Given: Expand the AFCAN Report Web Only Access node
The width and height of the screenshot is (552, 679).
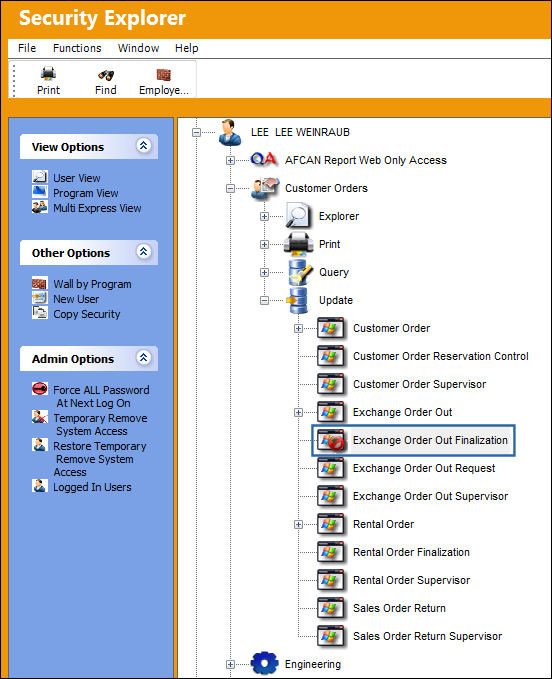Looking at the screenshot, I should (x=230, y=161).
